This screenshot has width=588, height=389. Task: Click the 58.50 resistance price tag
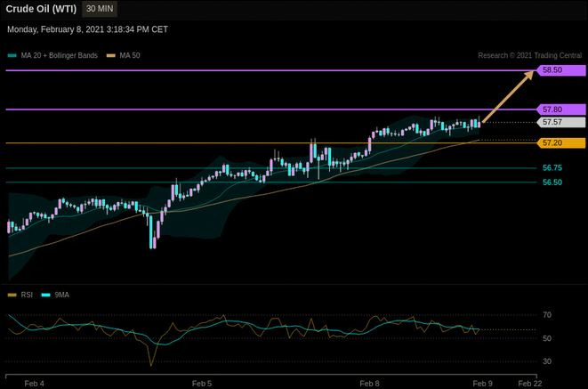point(561,70)
